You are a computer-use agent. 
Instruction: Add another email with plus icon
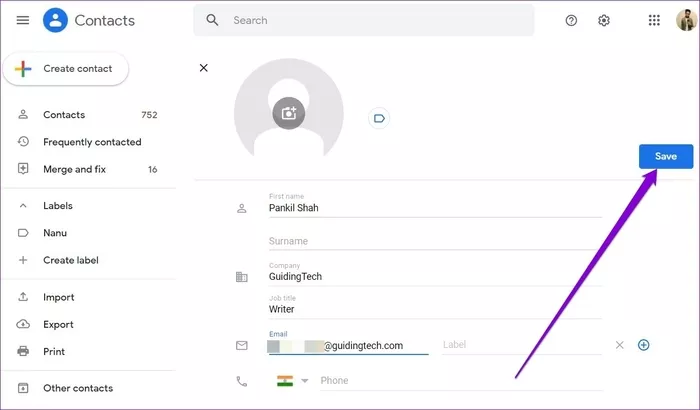[643, 345]
